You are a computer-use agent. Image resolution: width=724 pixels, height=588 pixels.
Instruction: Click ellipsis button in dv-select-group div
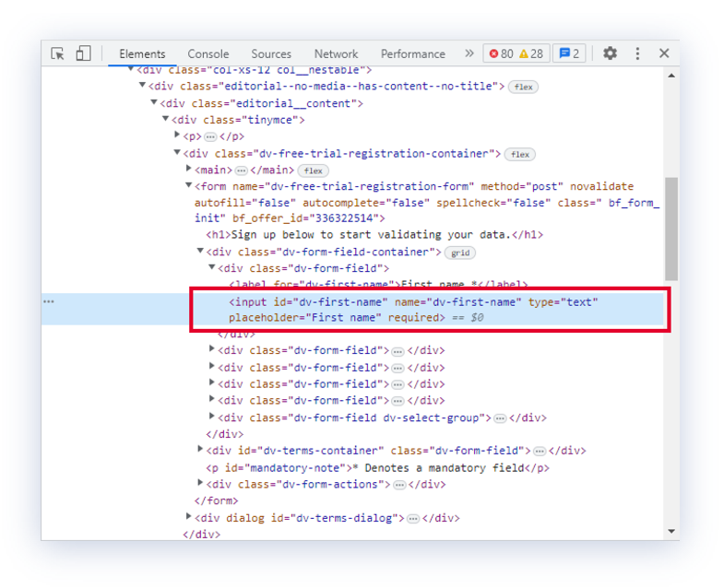click(500, 417)
